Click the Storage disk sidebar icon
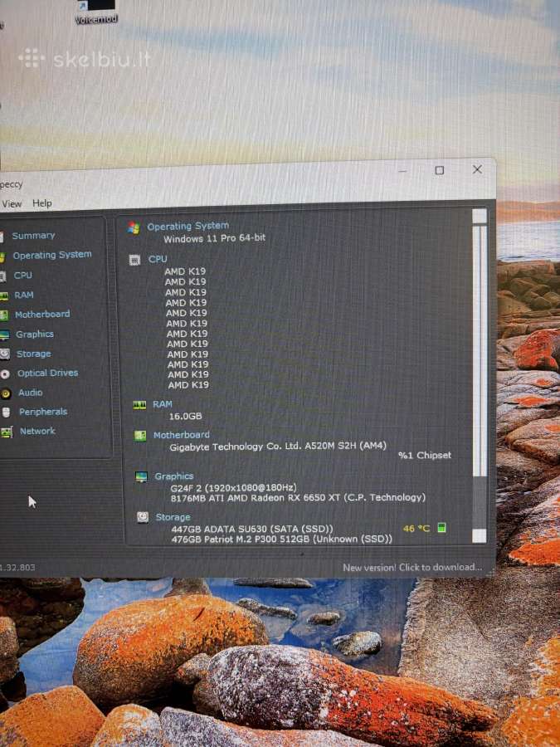560x747 pixels. [5, 354]
